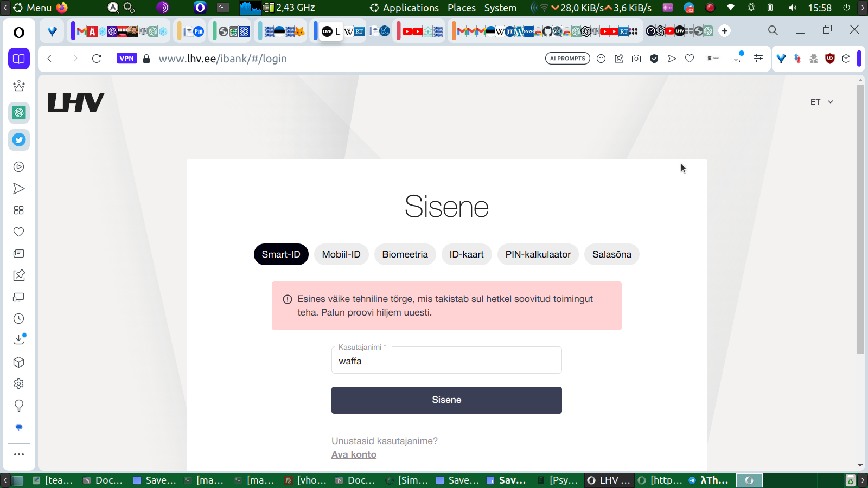Screen dimensions: 868x488
Task: Toggle the VPN badge in address bar
Action: (126, 59)
